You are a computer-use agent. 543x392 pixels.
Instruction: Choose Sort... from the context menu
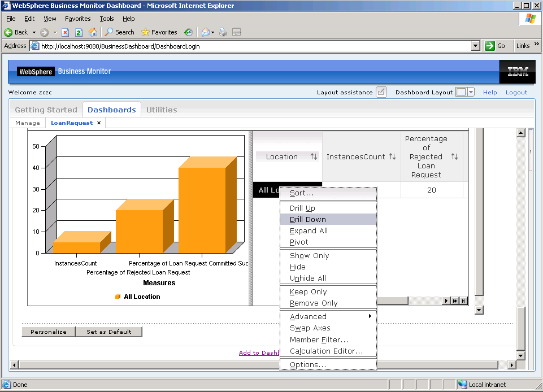pos(328,193)
